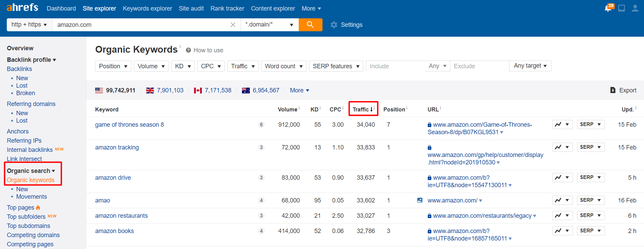644x249 pixels.
Task: Open the Word count filter dropdown
Action: coord(284,66)
